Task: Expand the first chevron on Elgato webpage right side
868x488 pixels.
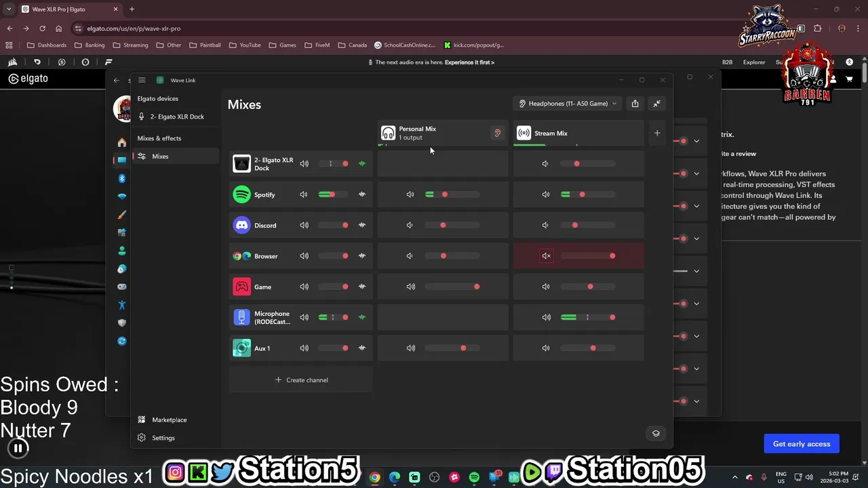Action: 696,141
